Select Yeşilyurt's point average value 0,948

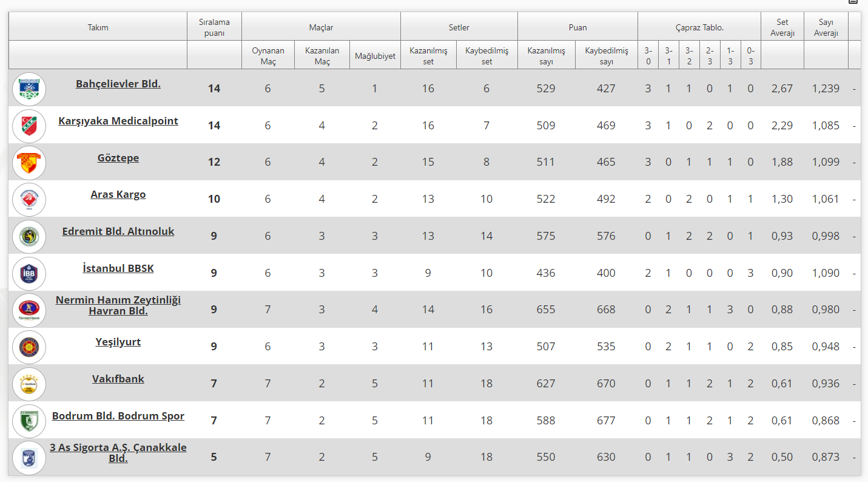(826, 347)
